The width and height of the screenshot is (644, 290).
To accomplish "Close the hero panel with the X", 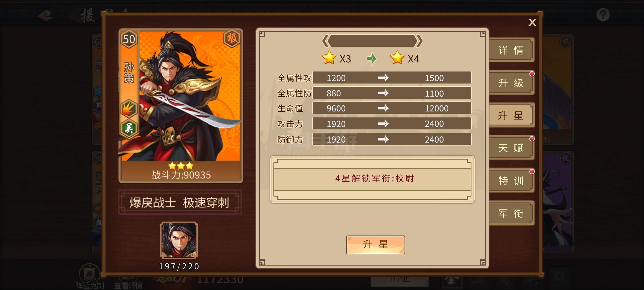I will (x=532, y=22).
